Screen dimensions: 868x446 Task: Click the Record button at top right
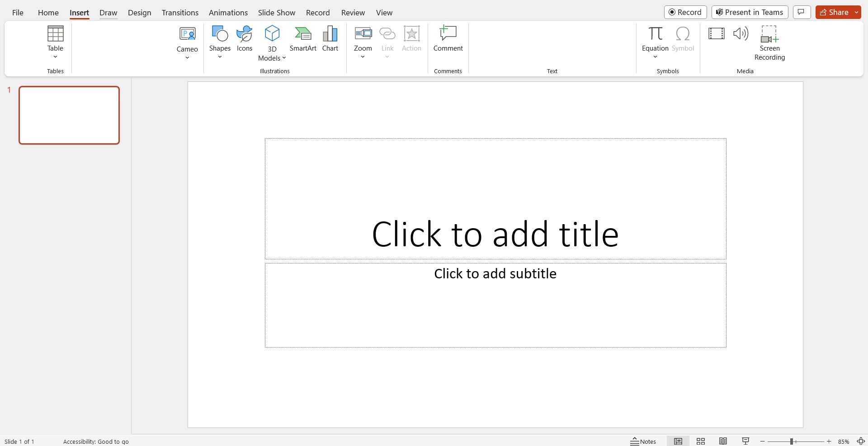coord(685,12)
